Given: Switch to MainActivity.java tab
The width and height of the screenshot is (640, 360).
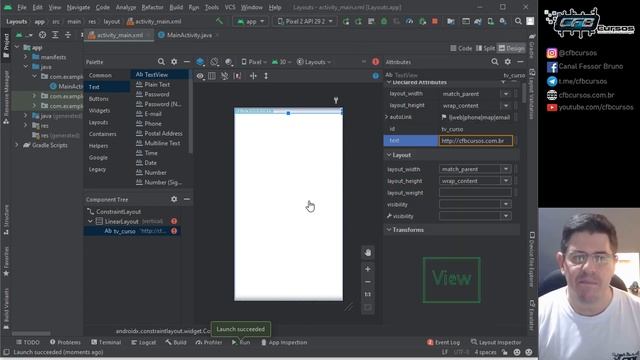Looking at the screenshot, I should (189, 35).
